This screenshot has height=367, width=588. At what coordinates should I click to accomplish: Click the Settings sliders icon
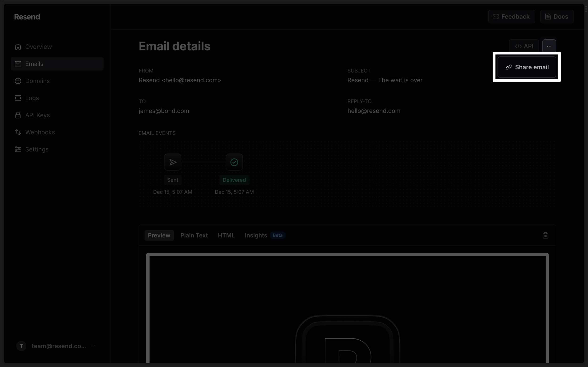coord(18,149)
